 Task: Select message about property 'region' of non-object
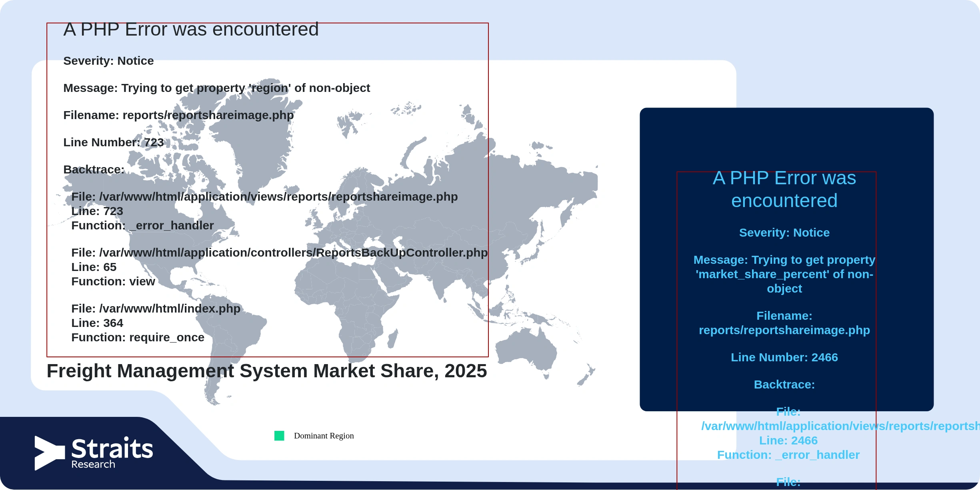pyautogui.click(x=216, y=88)
